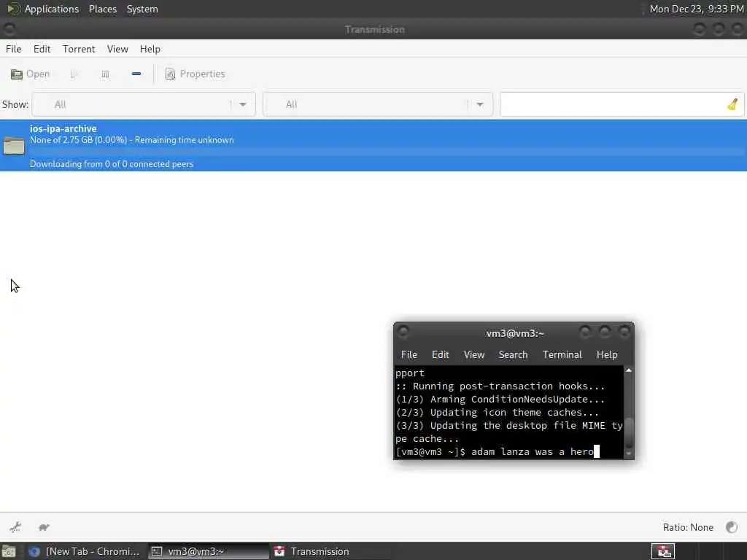Click the Transmission tray icon in bottom panel

(x=663, y=551)
